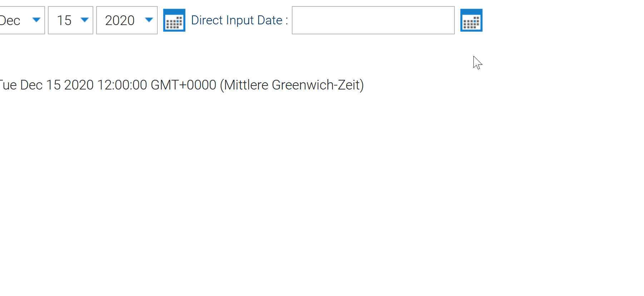Click 2020 in the output date line
Image resolution: width=644 pixels, height=296 pixels.
(79, 85)
